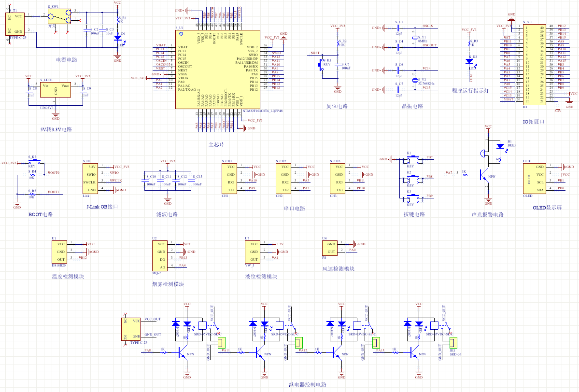Select the S_LDO1 voltage regulator block
The image size is (579, 392).
click(x=56, y=90)
